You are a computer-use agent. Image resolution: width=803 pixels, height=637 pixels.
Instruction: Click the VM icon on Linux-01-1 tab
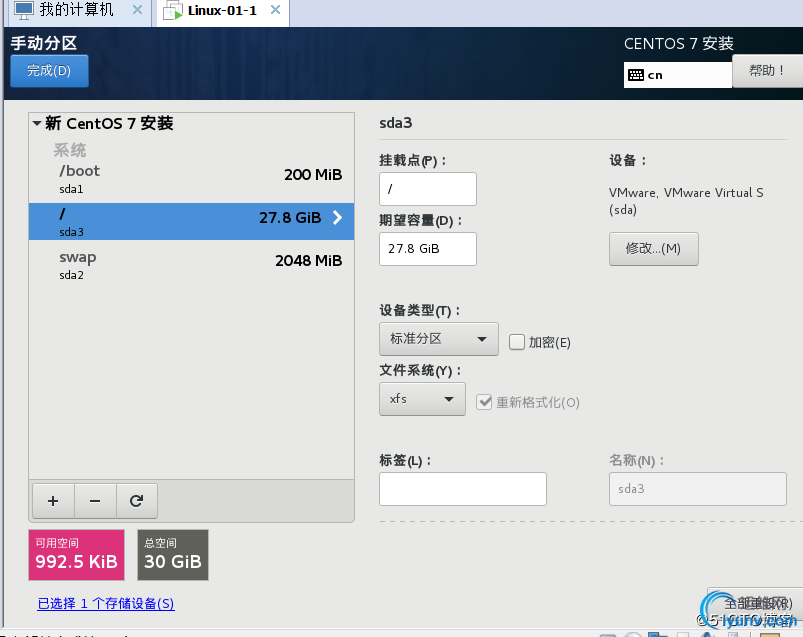point(173,11)
